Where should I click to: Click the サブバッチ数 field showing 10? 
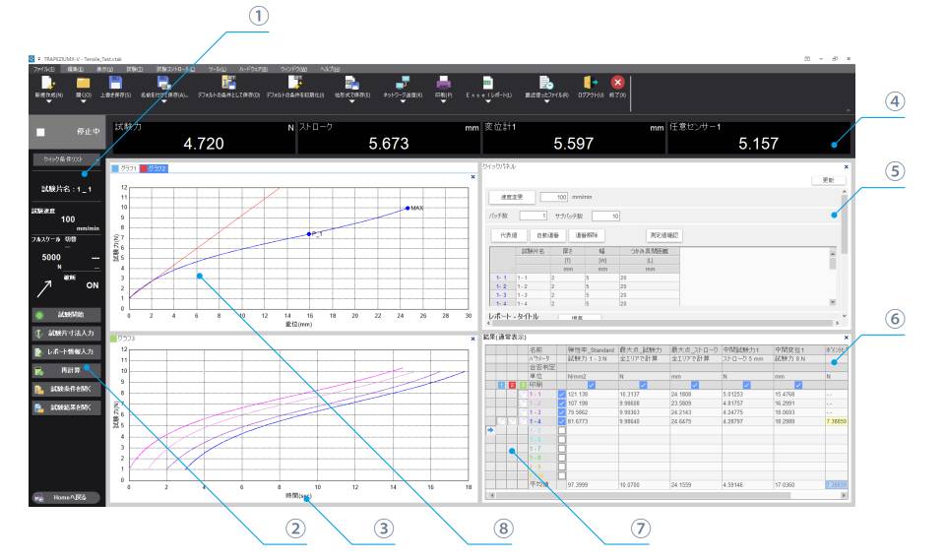(605, 216)
